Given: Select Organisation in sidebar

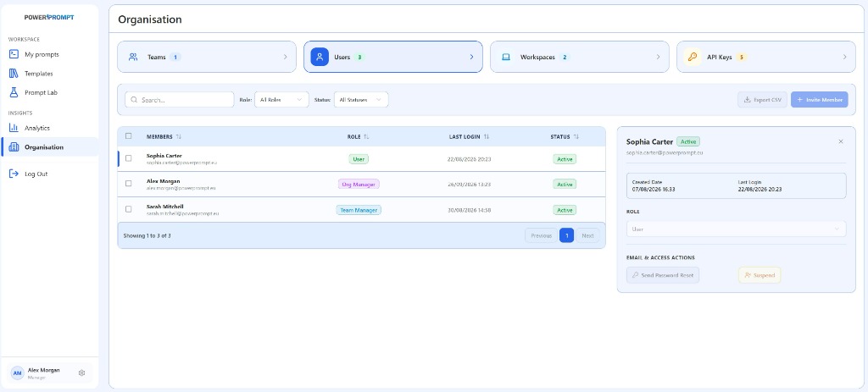Looking at the screenshot, I should [50, 147].
